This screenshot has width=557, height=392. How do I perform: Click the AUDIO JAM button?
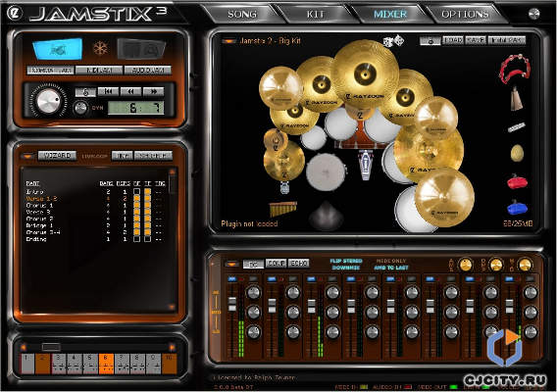(x=148, y=70)
